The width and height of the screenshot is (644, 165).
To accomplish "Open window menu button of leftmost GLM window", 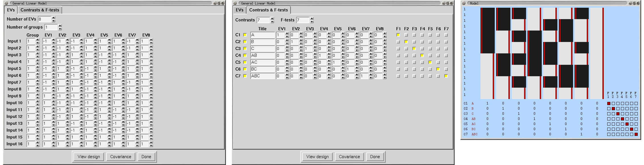I will tap(6, 3).
